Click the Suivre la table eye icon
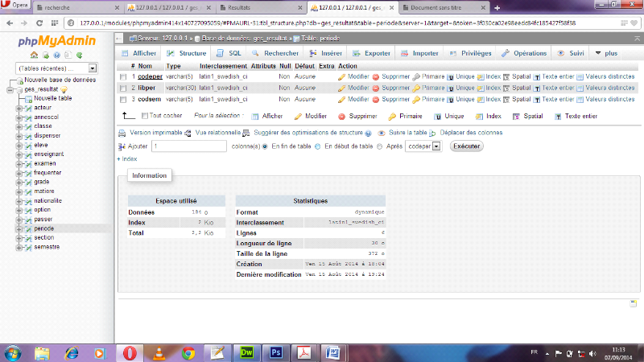Screen dimensions: 644x362 tap(382, 133)
